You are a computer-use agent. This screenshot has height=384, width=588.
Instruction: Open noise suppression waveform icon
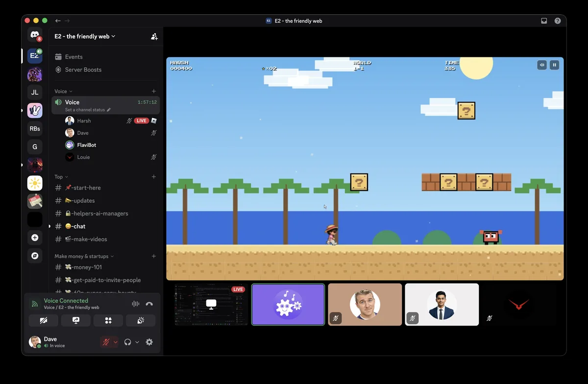(x=136, y=304)
